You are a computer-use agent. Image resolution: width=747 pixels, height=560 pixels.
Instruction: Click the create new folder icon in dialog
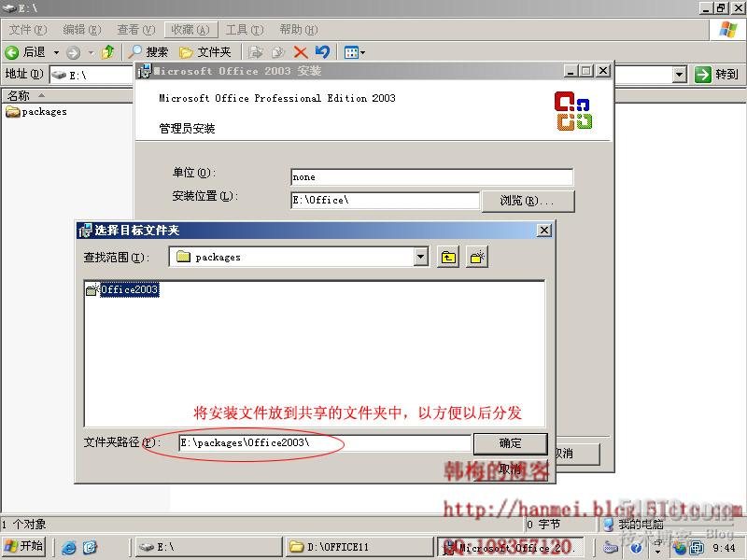[477, 258]
